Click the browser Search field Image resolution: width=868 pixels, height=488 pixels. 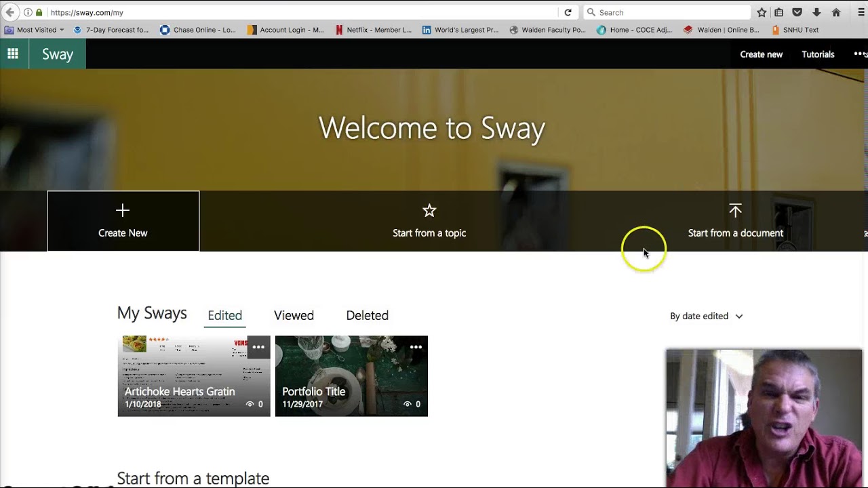coord(667,12)
